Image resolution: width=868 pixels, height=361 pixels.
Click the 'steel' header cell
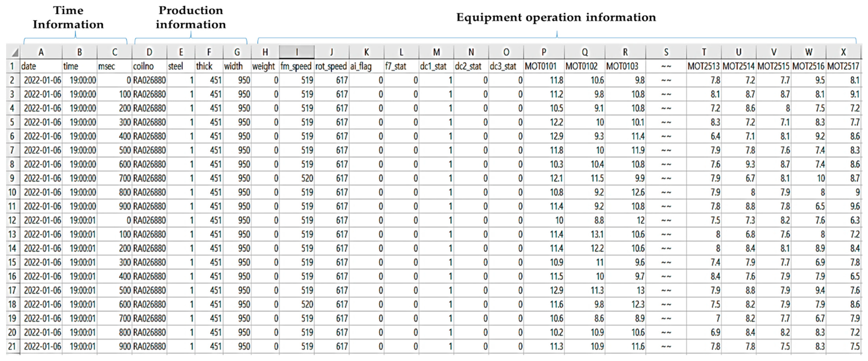pos(181,66)
